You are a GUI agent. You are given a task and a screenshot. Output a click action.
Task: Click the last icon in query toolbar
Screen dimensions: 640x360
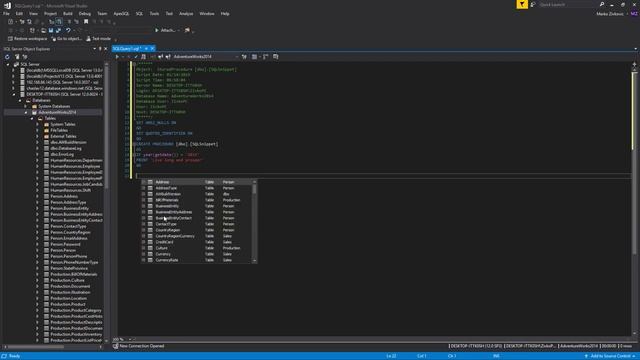pyautogui.click(x=276, y=57)
